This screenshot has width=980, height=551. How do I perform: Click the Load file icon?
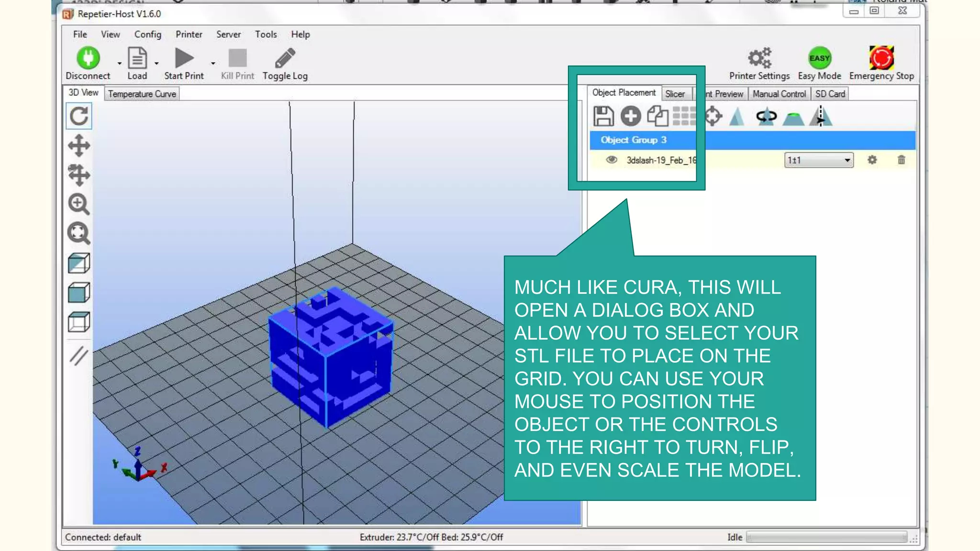pos(137,58)
